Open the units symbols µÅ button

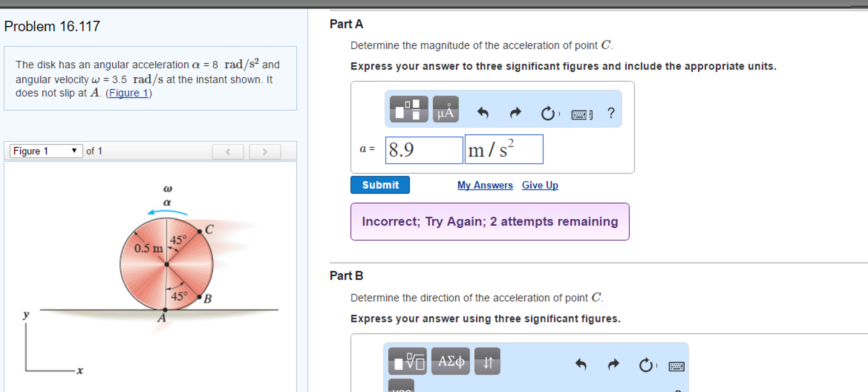[445, 109]
